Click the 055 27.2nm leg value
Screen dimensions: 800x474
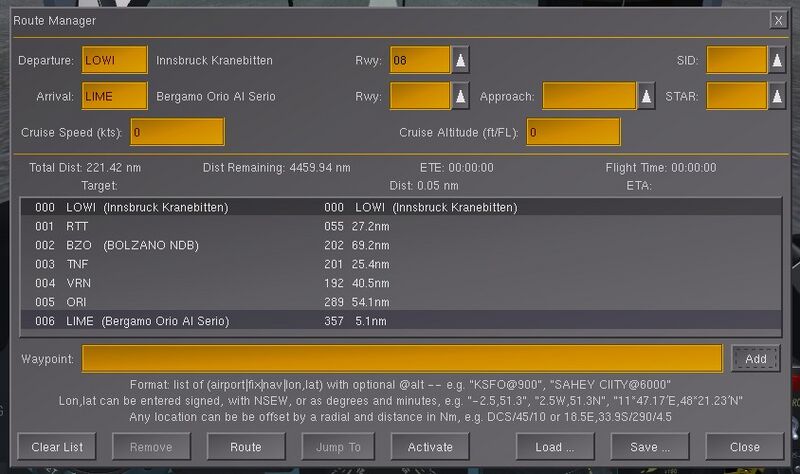click(x=357, y=226)
